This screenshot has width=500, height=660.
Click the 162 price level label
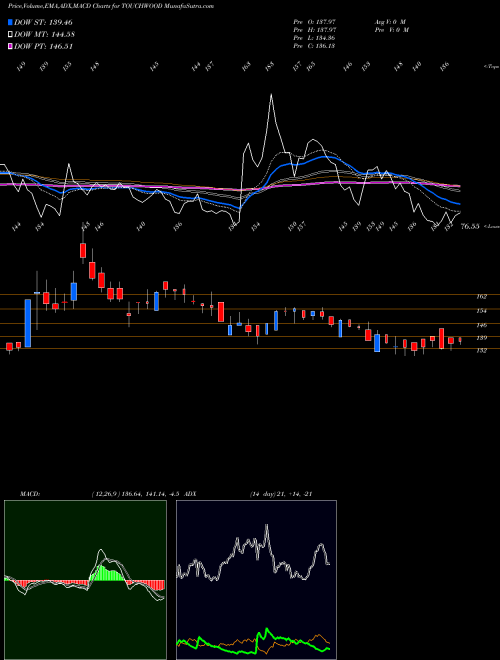(481, 296)
